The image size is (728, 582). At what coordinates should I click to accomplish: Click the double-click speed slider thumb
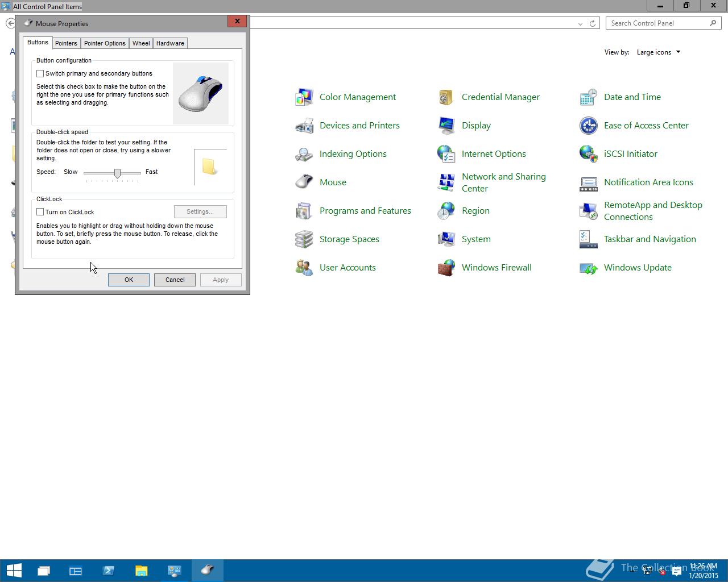pos(117,173)
